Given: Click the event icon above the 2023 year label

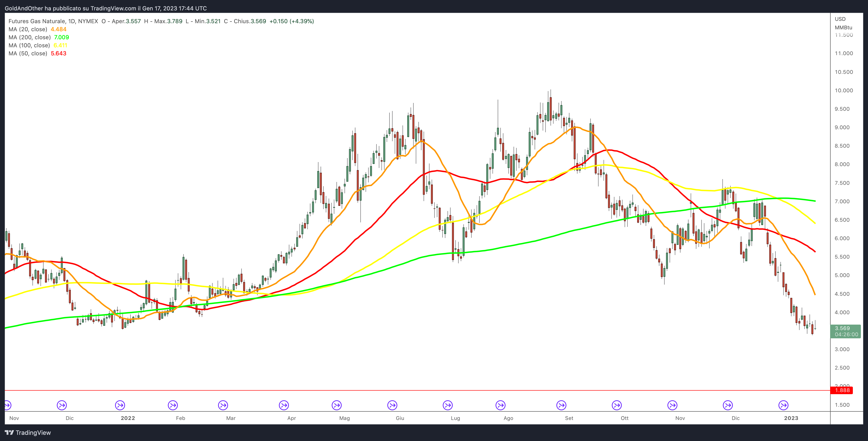Looking at the screenshot, I should coord(784,405).
